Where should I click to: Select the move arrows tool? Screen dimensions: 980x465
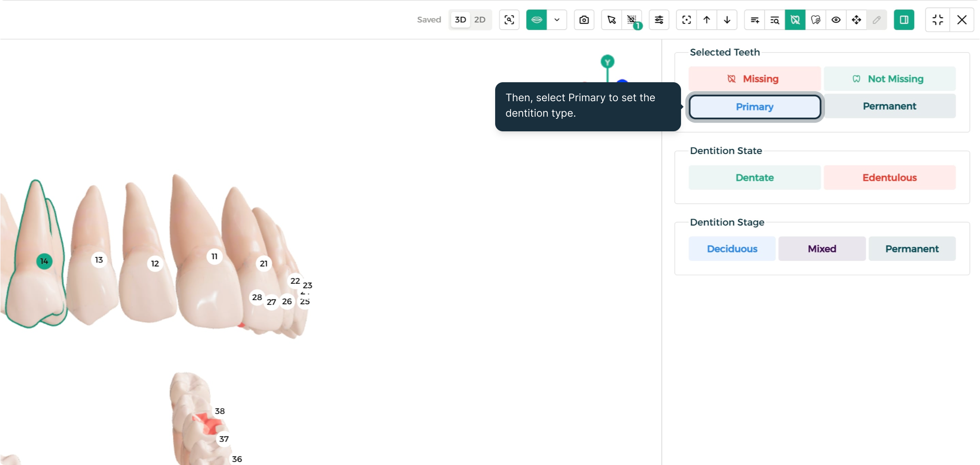857,20
